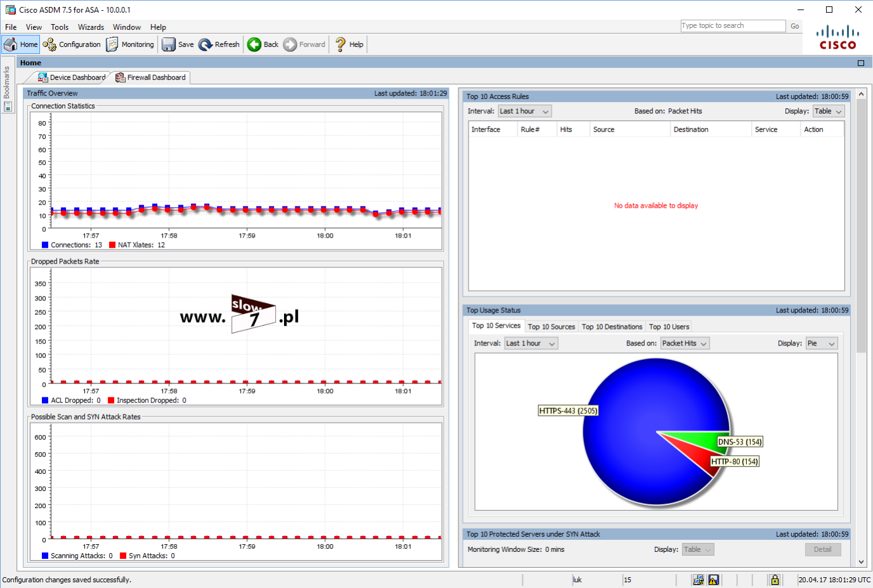Click the Destination column header

[711, 129]
